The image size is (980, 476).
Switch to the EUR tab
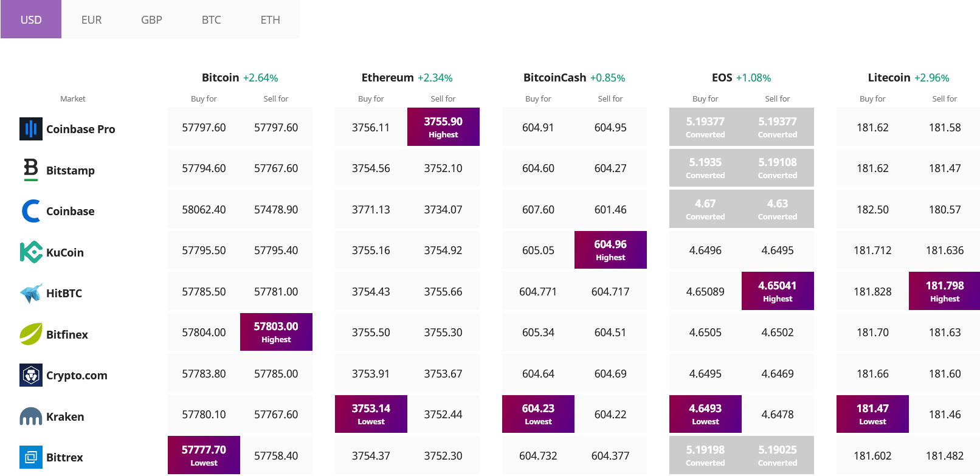pos(91,19)
